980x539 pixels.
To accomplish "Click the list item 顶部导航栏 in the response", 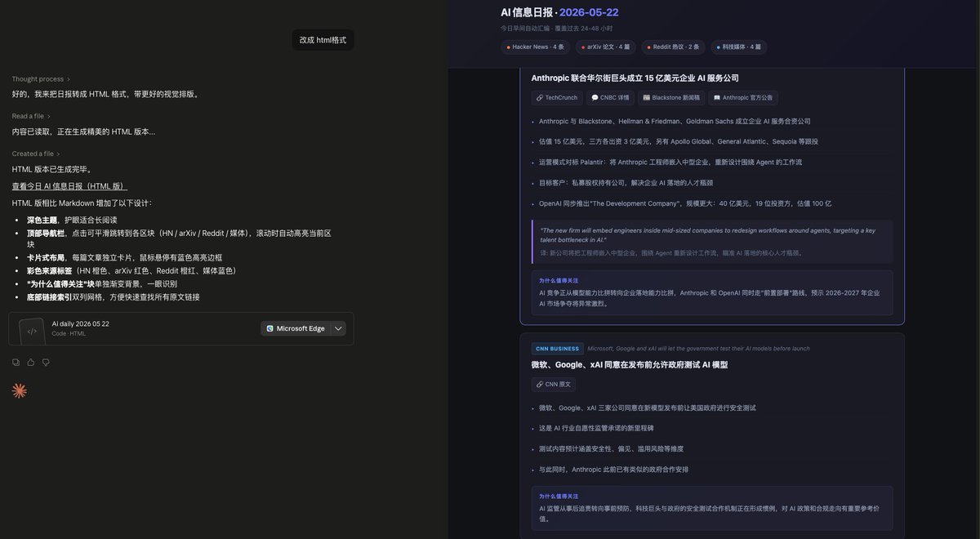I will pos(179,238).
